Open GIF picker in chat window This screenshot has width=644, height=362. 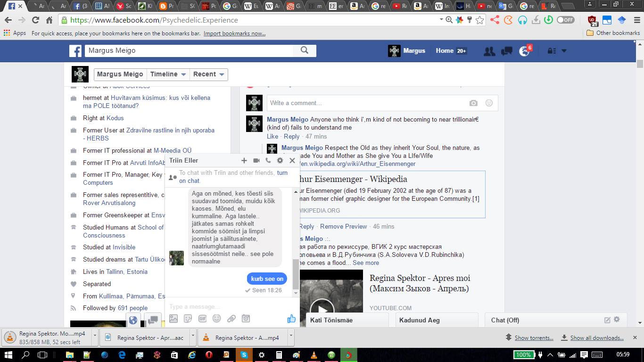202,319
